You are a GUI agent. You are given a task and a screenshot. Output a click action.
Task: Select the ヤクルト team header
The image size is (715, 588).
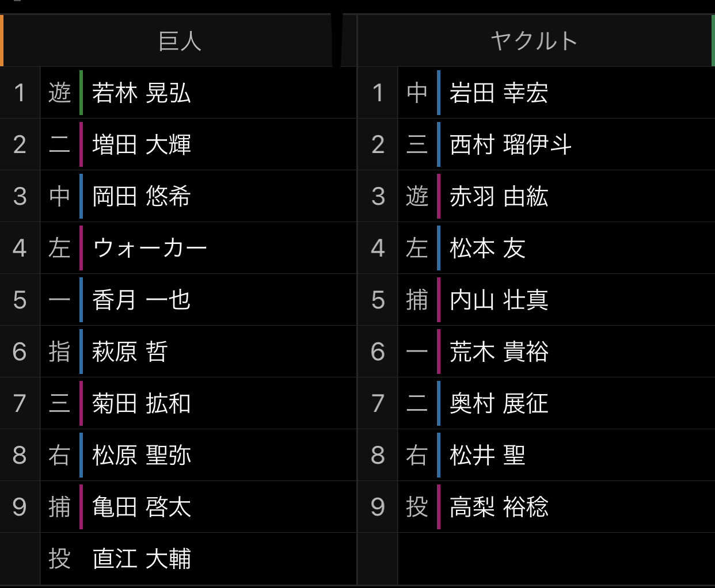[x=534, y=41]
